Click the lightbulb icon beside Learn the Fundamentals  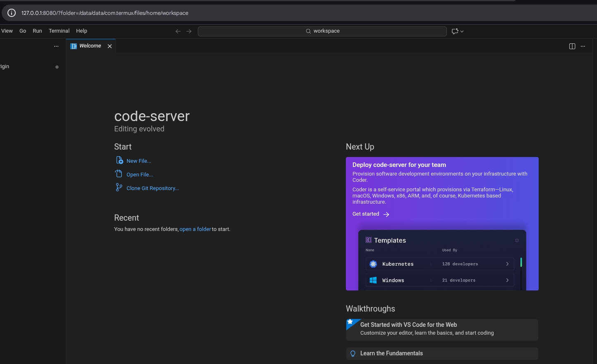click(353, 354)
